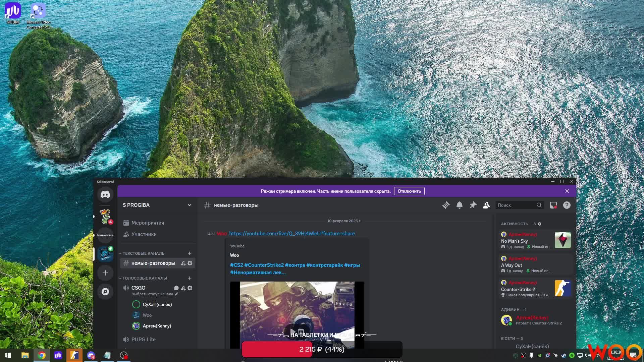Image resolution: width=644 pixels, height=362 pixels.
Task: Select CSGO voice channel
Action: tap(138, 288)
